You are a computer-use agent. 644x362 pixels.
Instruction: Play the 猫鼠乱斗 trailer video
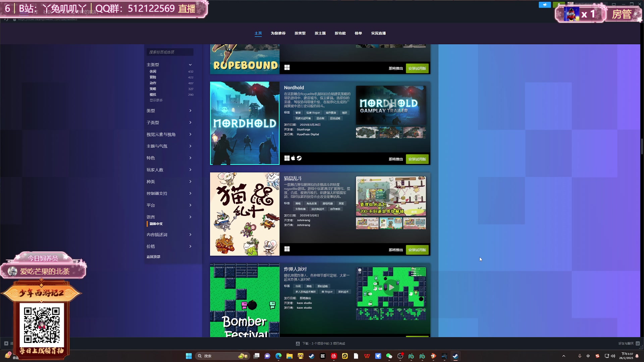[x=391, y=196]
